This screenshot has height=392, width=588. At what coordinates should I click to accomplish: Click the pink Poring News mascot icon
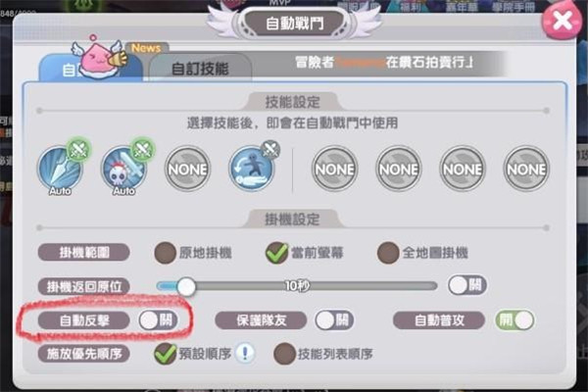point(99,56)
